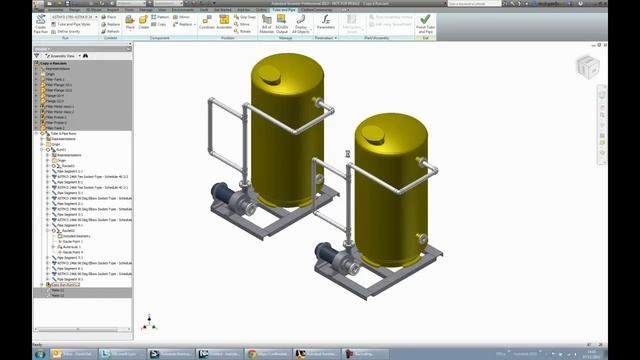The image size is (640, 360).
Task: Collapse the Tube & Pipe Runs node
Action: [36, 133]
